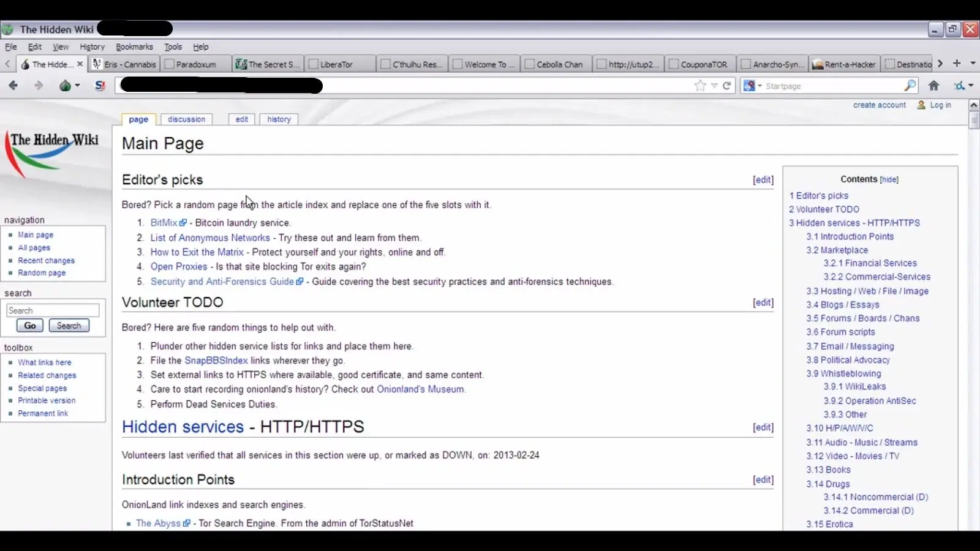This screenshot has height=551, width=980.
Task: Click the wiki Go button
Action: pyautogui.click(x=30, y=326)
